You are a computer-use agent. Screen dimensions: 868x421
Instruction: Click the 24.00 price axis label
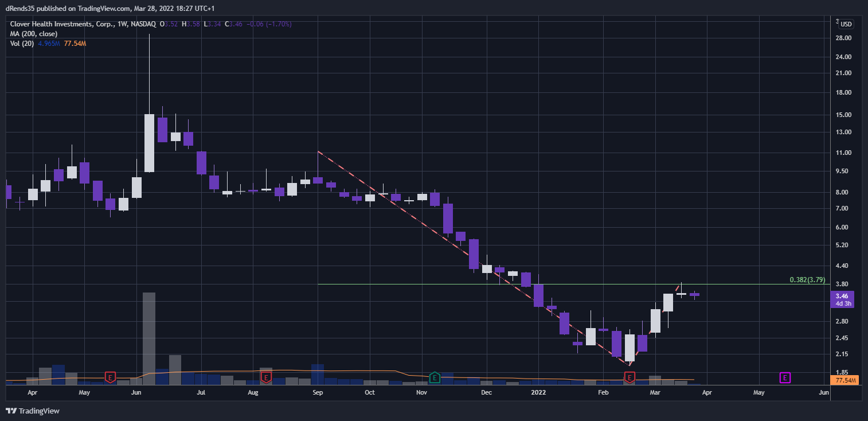point(843,57)
